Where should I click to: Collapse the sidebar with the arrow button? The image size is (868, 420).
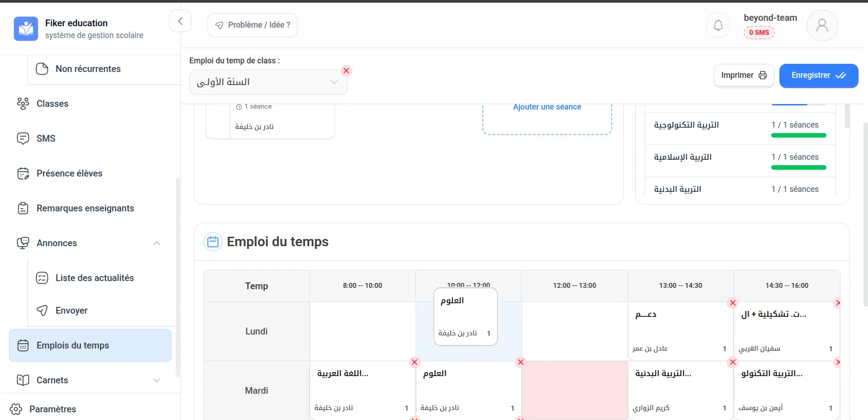[180, 21]
